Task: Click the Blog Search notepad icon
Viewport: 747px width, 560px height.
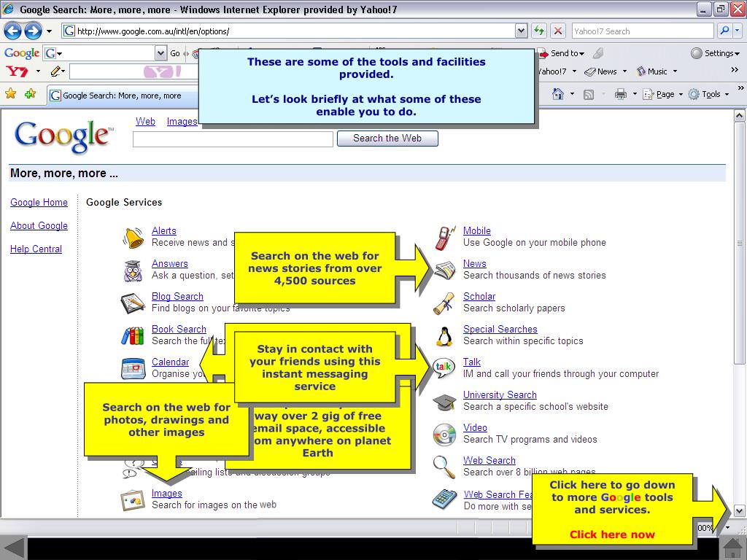Action: [133, 304]
